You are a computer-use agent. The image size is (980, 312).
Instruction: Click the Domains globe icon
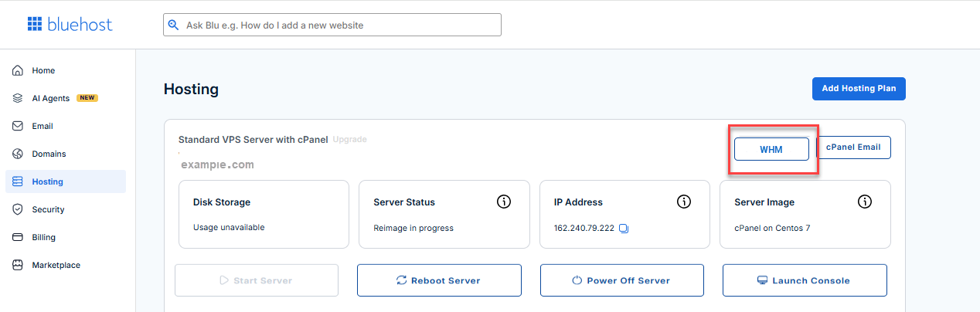18,154
